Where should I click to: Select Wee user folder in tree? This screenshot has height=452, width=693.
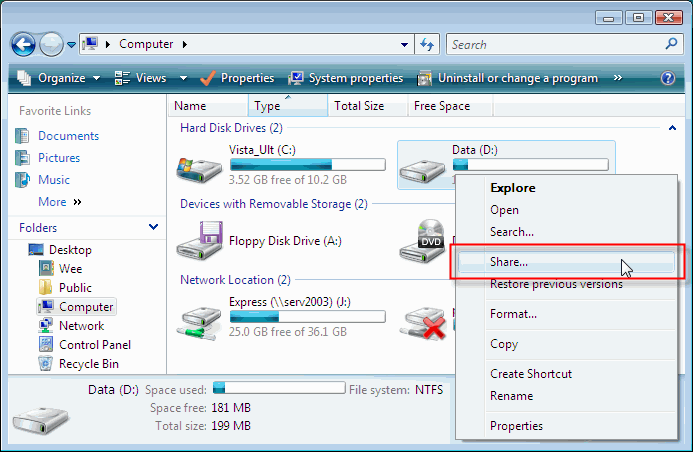(70, 269)
